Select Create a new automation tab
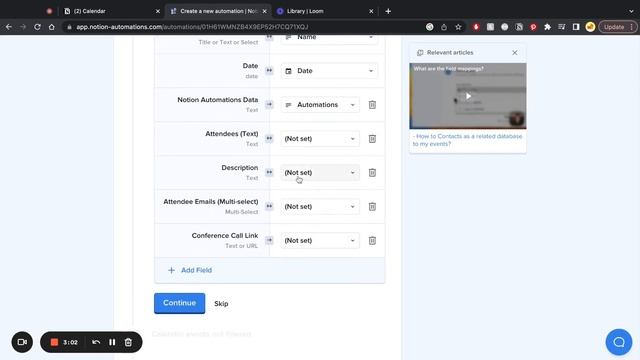The width and height of the screenshot is (640, 360). [x=218, y=11]
